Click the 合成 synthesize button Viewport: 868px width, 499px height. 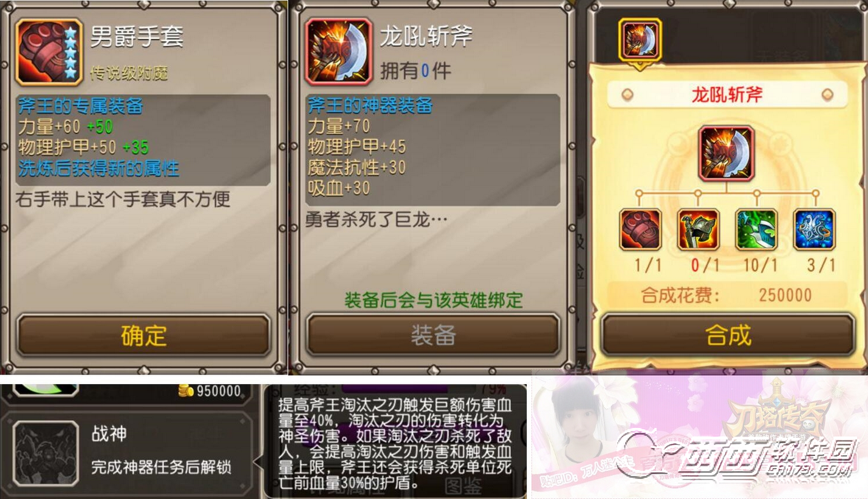(728, 335)
